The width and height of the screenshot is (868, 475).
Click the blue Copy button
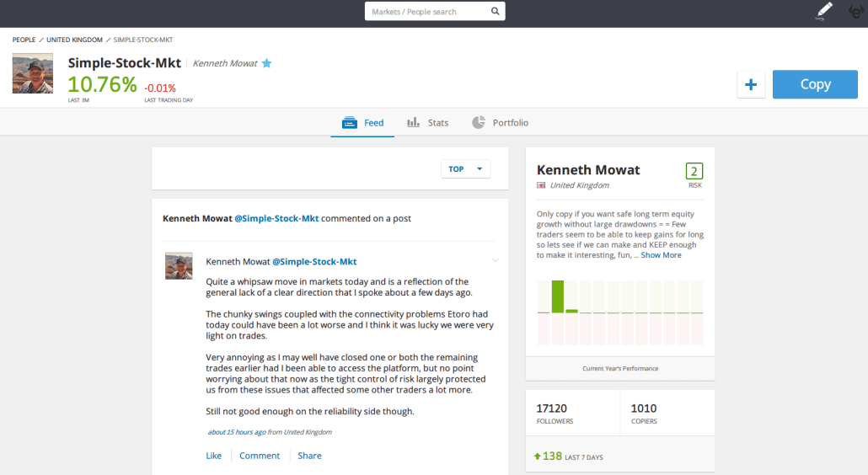tap(815, 84)
